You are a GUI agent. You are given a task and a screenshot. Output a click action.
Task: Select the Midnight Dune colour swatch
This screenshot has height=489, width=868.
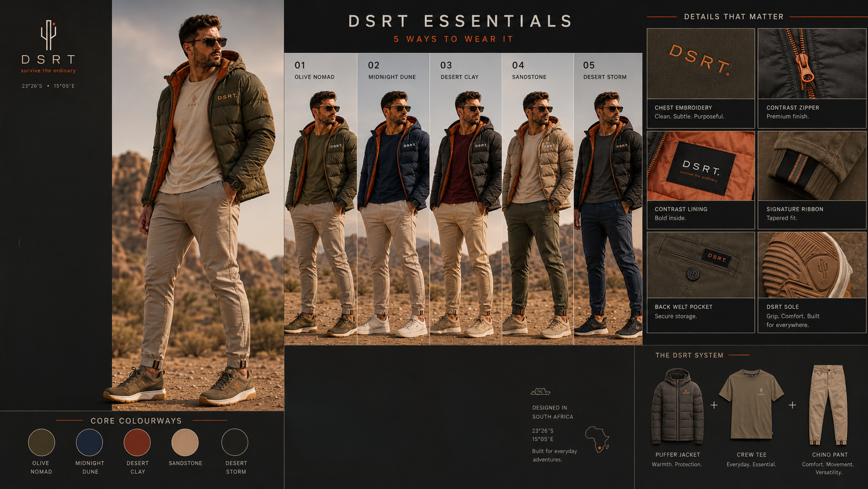89,442
